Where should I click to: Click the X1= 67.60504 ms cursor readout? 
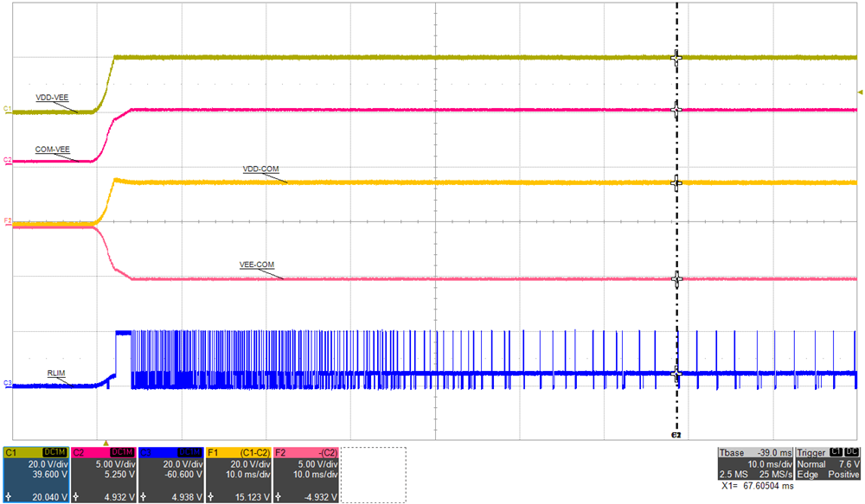[759, 485]
